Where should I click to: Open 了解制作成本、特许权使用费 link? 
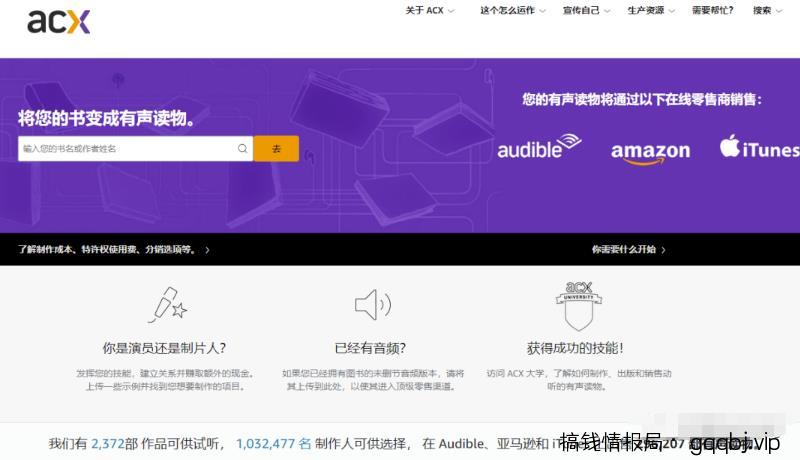[113, 249]
